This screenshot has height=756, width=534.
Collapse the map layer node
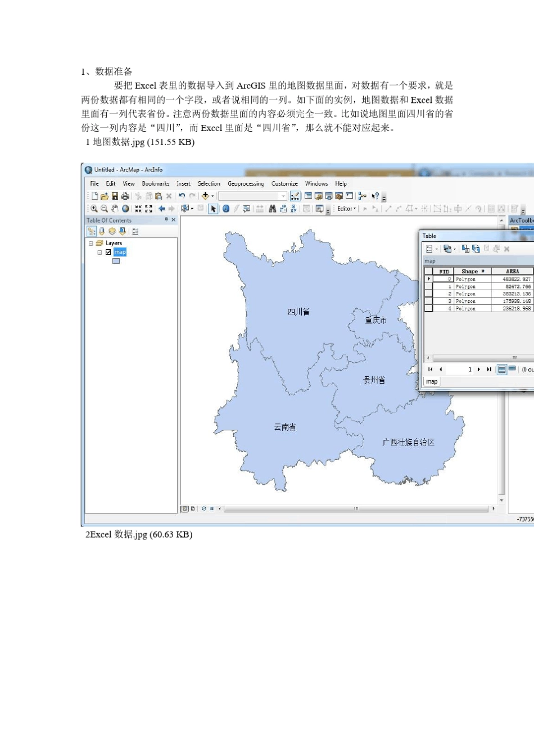pyautogui.click(x=100, y=253)
